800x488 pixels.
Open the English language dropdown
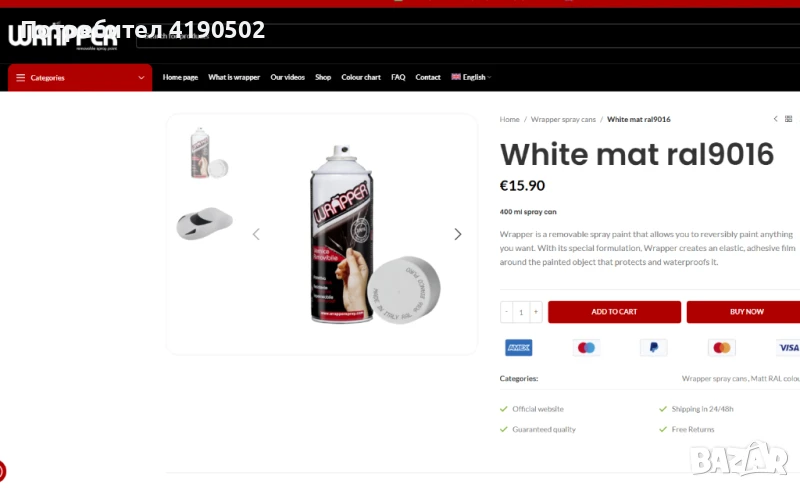pos(471,77)
